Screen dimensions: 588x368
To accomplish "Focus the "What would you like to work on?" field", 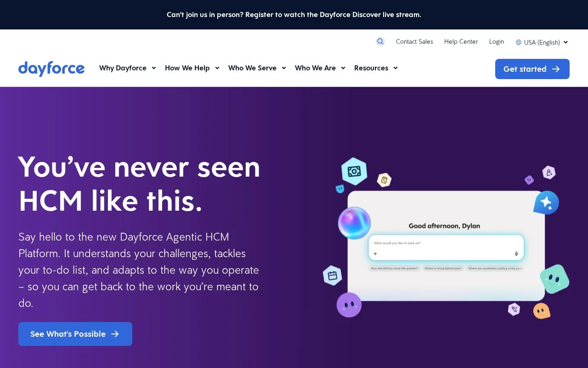I will click(x=446, y=248).
